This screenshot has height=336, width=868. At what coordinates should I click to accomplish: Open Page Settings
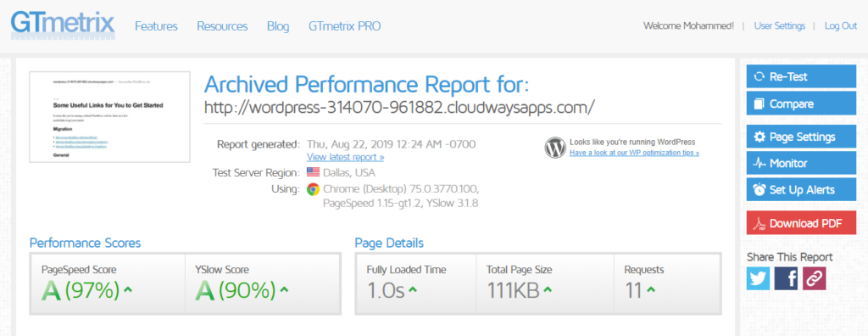coord(801,137)
